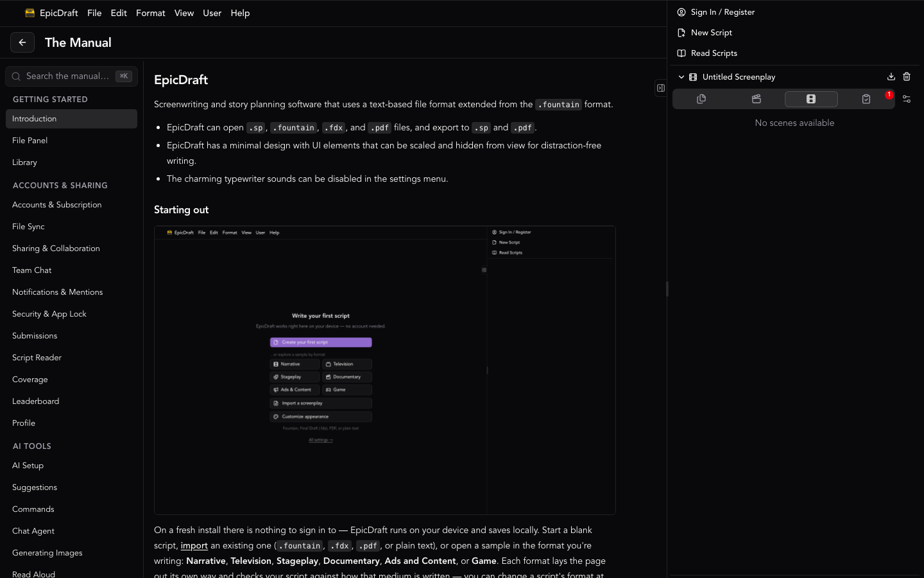The width and height of the screenshot is (924, 578).
Task: Open the File Panel manual page
Action: pyautogui.click(x=71, y=141)
